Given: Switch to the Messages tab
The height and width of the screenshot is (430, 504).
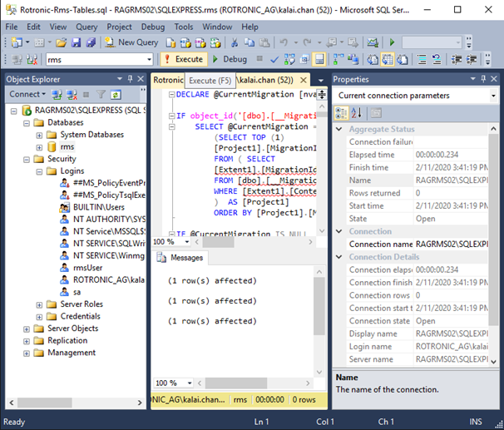Looking at the screenshot, I should [180, 258].
